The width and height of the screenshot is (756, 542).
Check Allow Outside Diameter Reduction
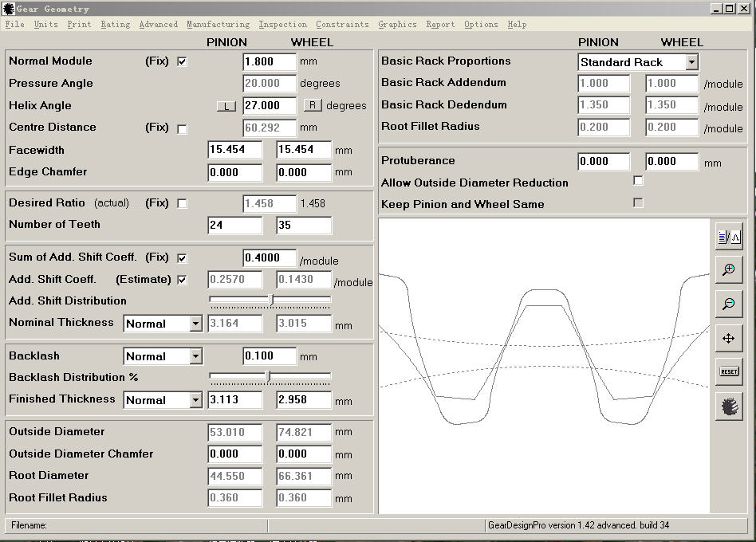coord(638,181)
